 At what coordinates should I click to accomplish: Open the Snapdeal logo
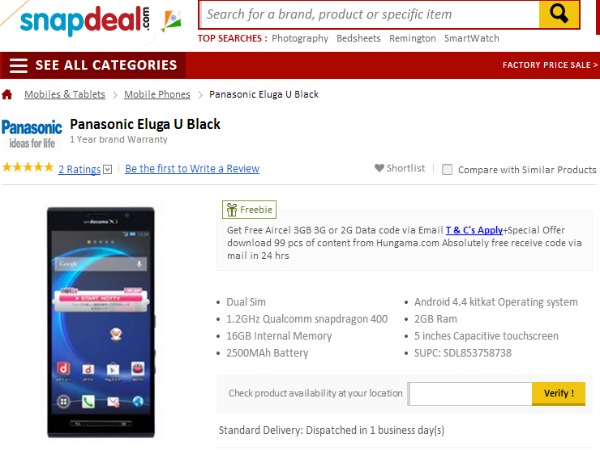coord(85,20)
